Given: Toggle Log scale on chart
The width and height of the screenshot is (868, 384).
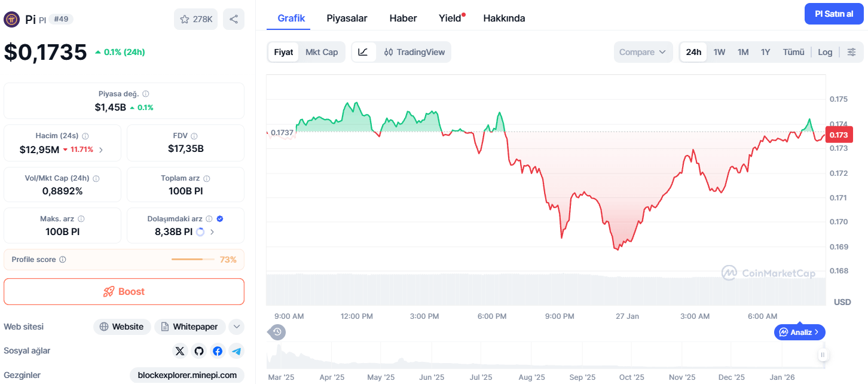Looking at the screenshot, I should [825, 52].
